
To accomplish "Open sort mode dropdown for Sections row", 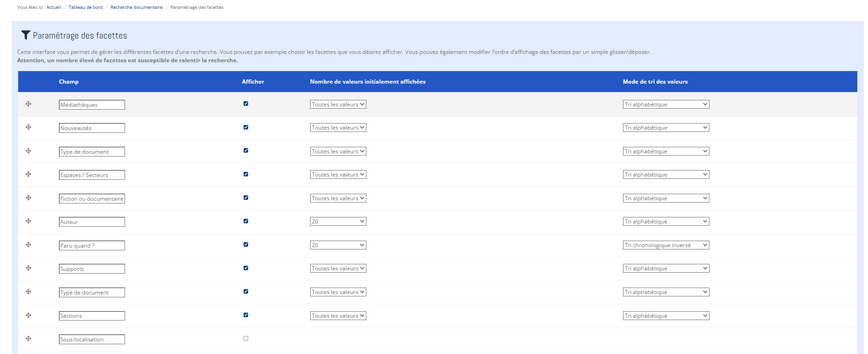I will tap(666, 316).
